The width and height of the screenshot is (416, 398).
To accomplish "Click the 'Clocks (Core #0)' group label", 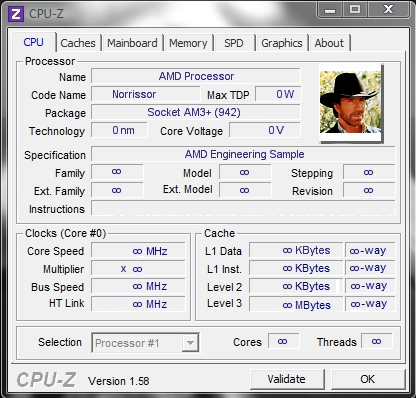I will [x=66, y=233].
